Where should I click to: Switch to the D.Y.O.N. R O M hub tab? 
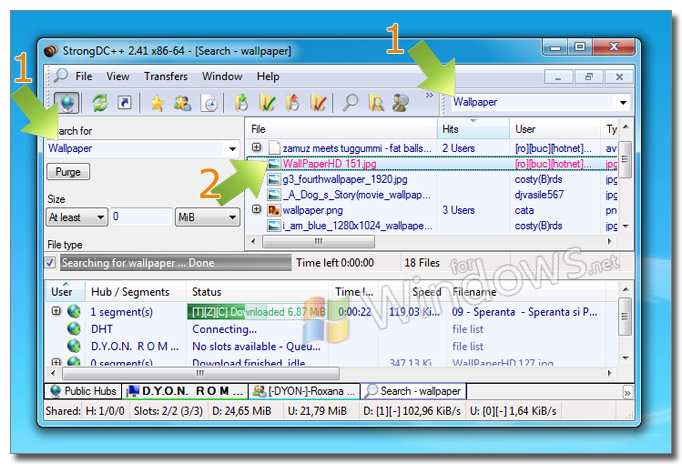pyautogui.click(x=185, y=391)
